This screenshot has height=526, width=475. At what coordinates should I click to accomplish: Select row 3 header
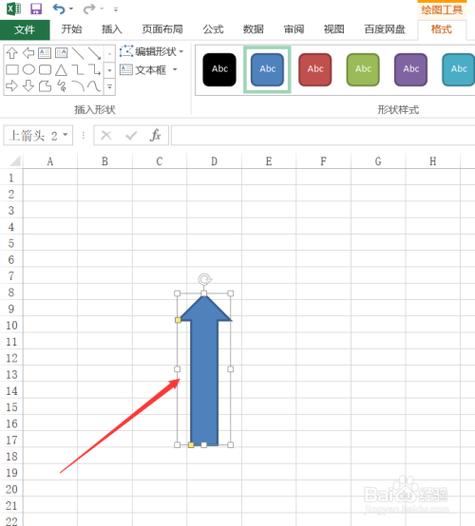tap(11, 210)
